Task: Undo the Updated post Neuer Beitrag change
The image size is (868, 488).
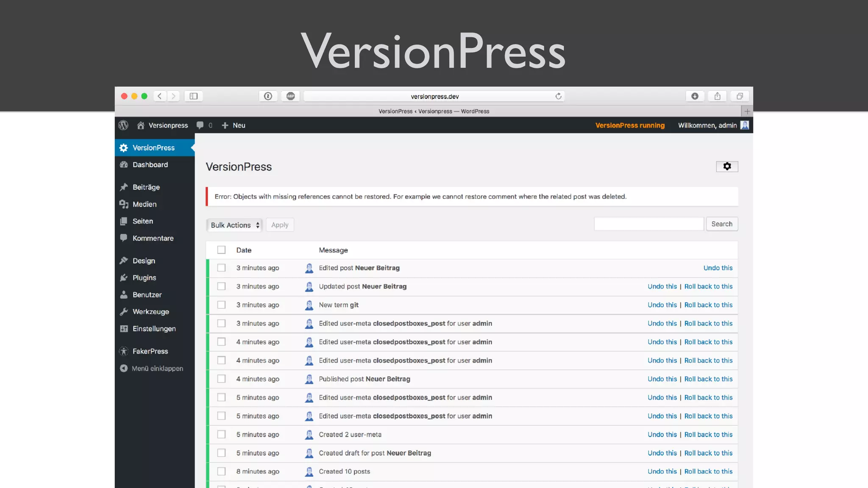Action: pyautogui.click(x=662, y=286)
